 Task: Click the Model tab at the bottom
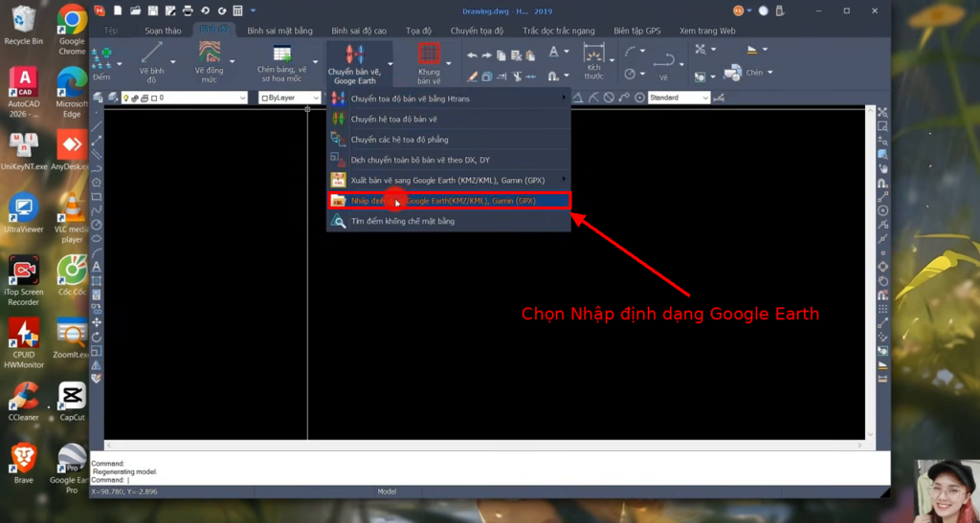387,491
